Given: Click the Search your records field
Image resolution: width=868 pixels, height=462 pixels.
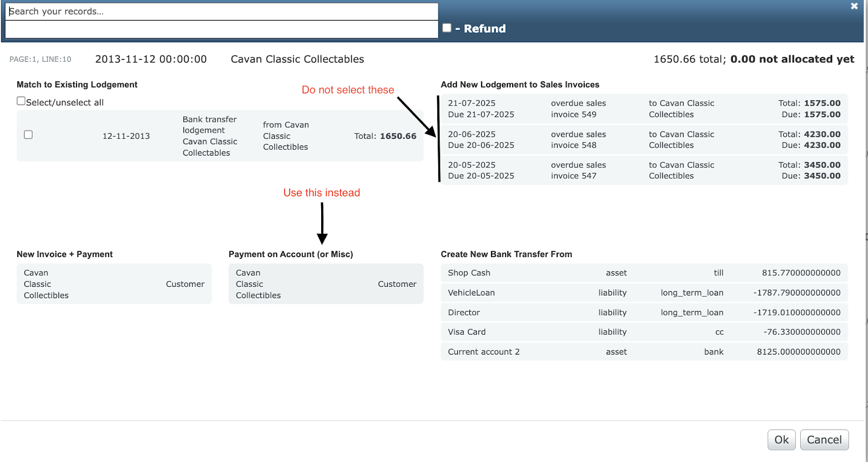Looking at the screenshot, I should coord(221,11).
